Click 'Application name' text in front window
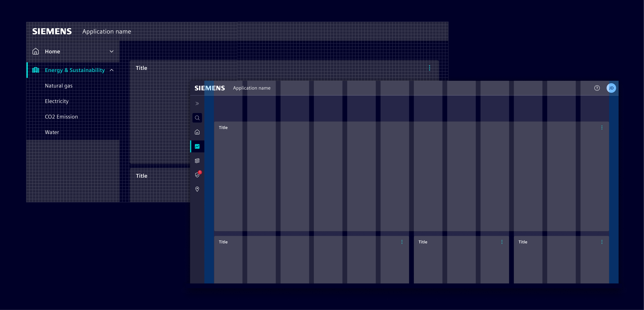This screenshot has height=310, width=644. 252,88
